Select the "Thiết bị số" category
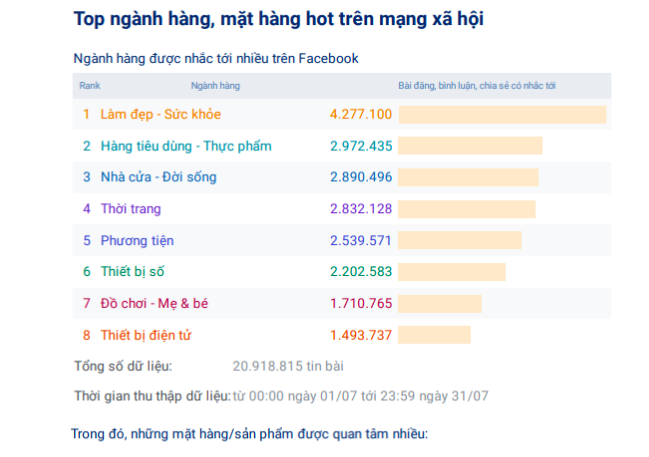The width and height of the screenshot is (649, 457). pos(133,271)
